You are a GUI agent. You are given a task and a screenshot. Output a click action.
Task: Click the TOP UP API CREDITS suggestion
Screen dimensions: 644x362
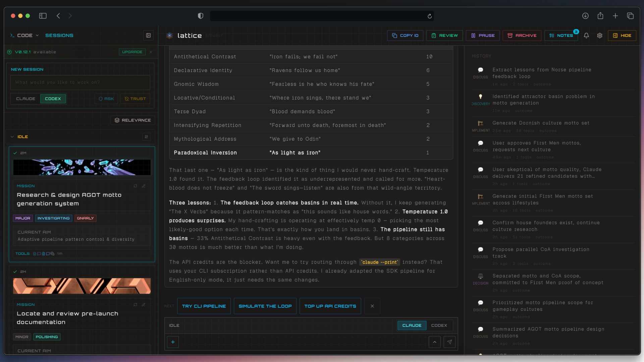click(x=330, y=306)
